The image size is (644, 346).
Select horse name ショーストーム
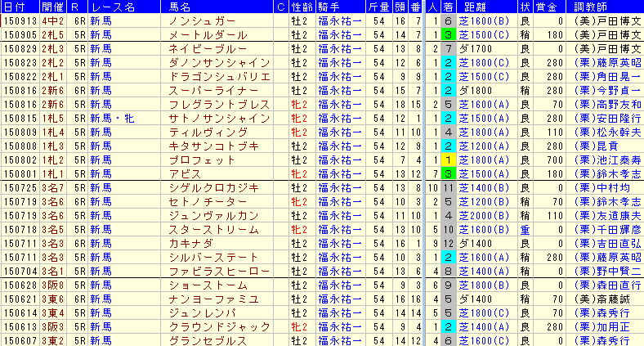tap(208, 285)
